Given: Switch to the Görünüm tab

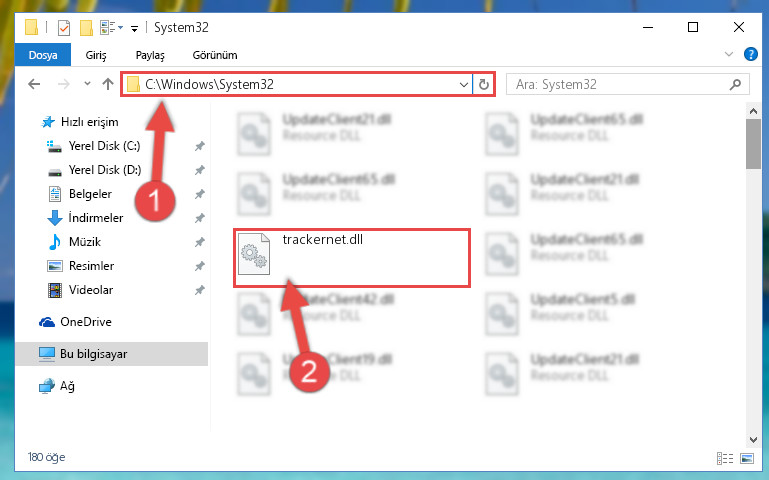Looking at the screenshot, I should click(x=215, y=55).
